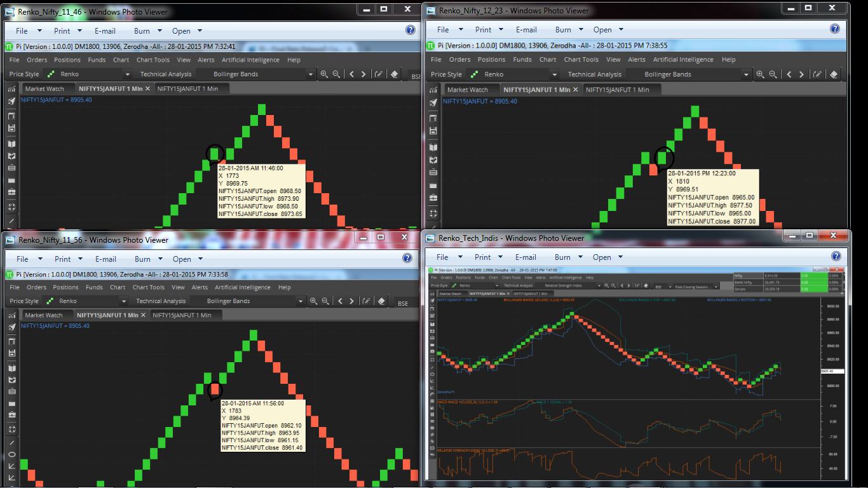Zoom out icon in Renko_Nifty_11_46 chart toolbar

coord(336,74)
